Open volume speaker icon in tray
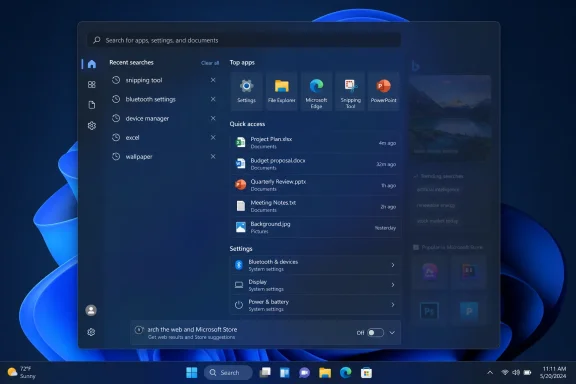 516,373
